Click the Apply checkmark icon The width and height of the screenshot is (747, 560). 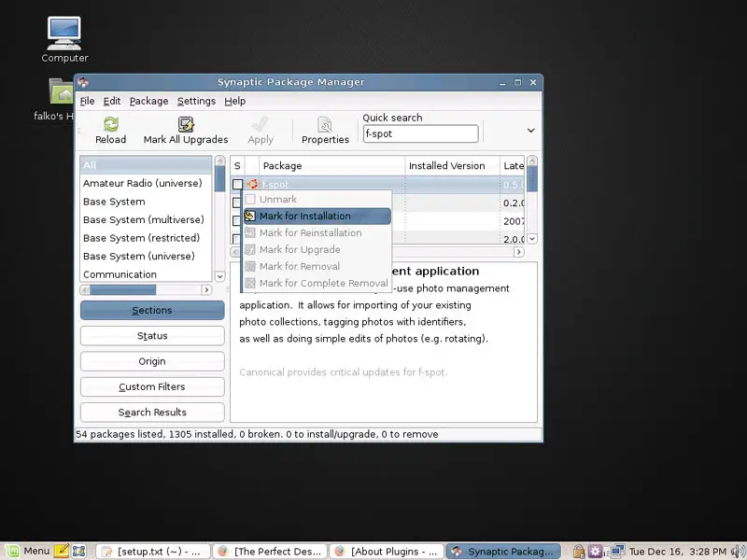(x=261, y=124)
